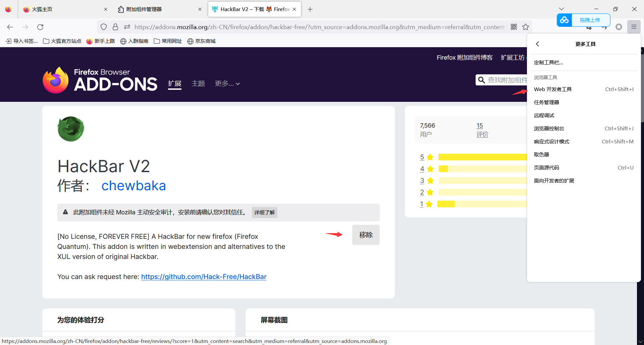
Task: Switch to the 附加组件管理器 tab
Action: (160, 9)
